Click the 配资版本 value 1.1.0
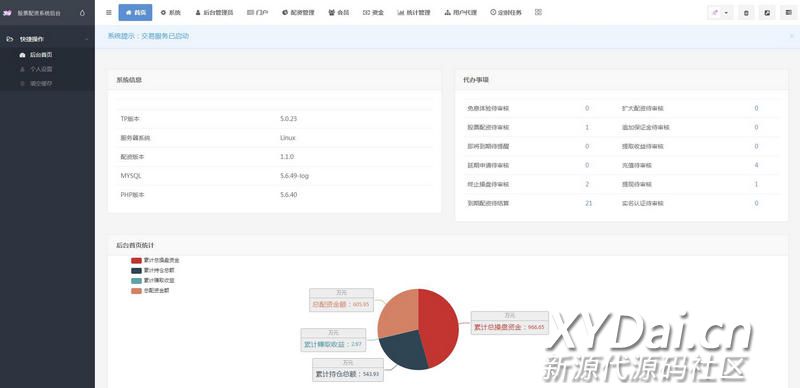 click(x=287, y=157)
